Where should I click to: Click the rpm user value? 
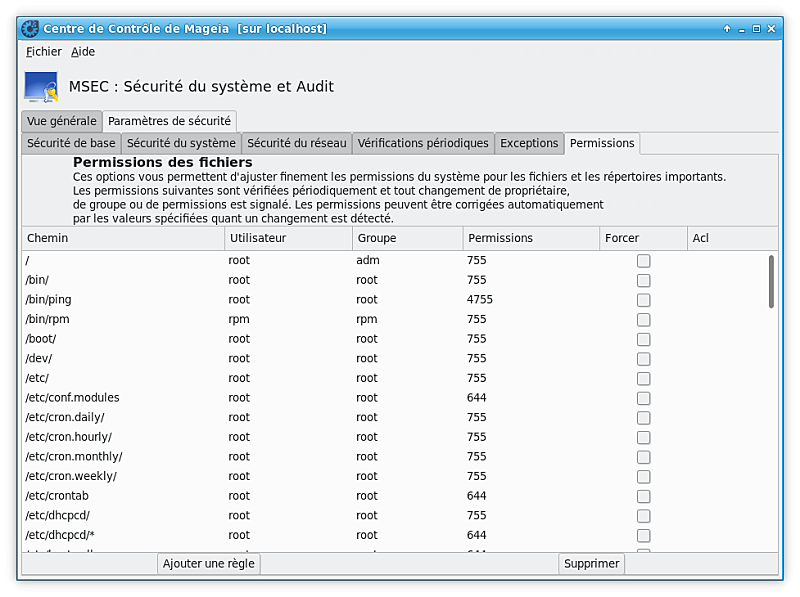[239, 319]
